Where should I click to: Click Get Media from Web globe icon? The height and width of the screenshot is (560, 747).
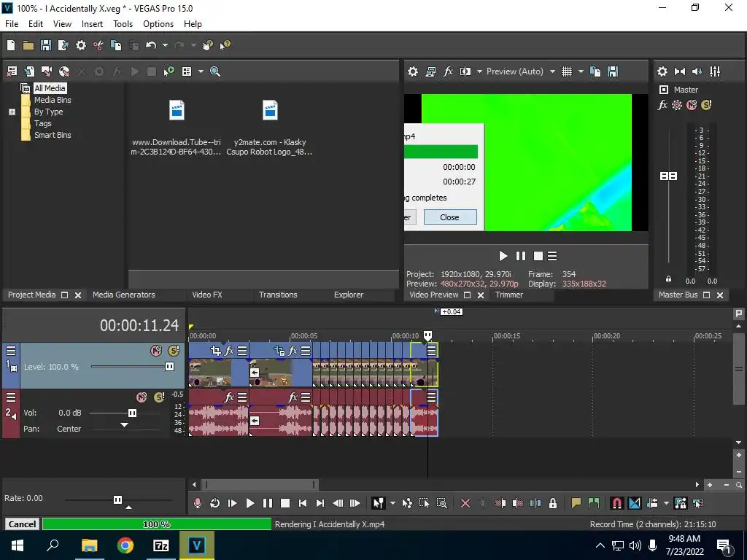coord(64,71)
